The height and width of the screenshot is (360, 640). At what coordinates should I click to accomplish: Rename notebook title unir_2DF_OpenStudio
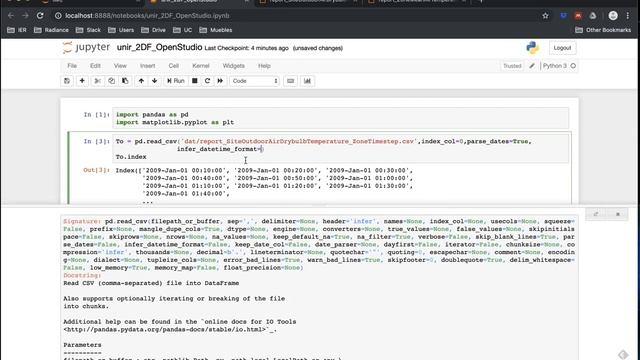[159, 47]
